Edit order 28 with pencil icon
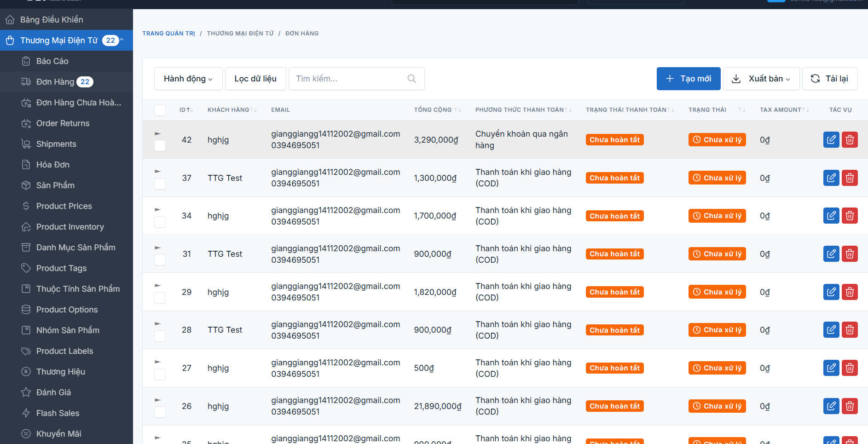 (x=831, y=329)
